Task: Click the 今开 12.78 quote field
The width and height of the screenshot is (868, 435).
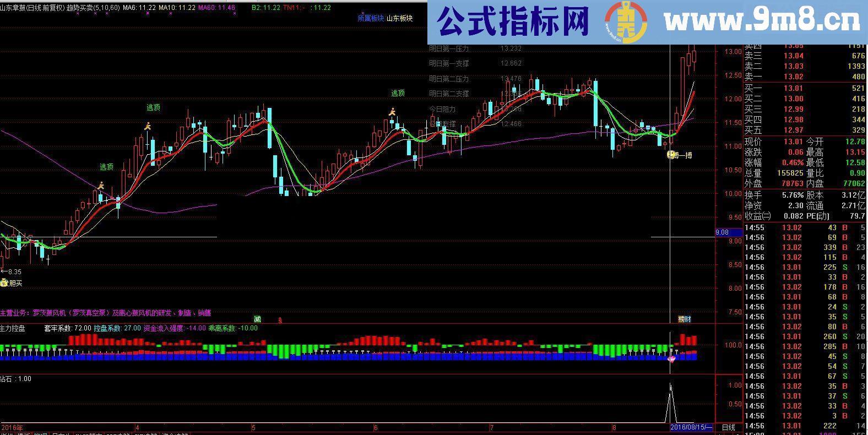Action: click(836, 142)
